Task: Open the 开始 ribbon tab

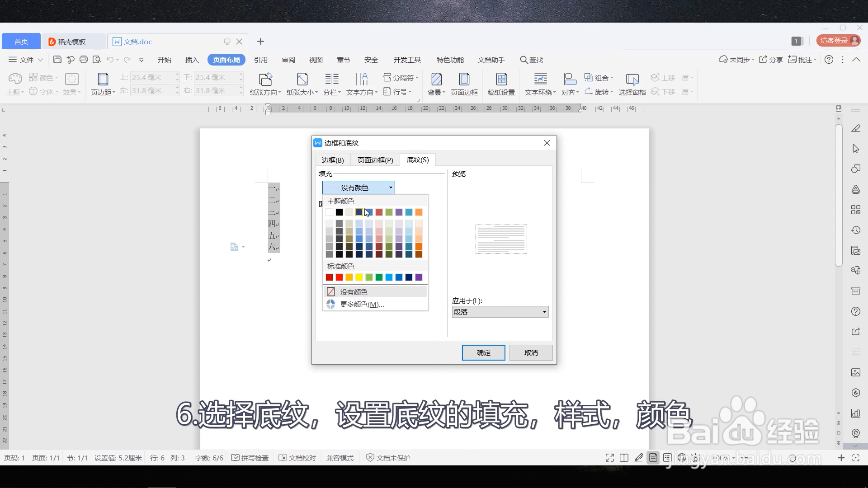Action: 165,60
